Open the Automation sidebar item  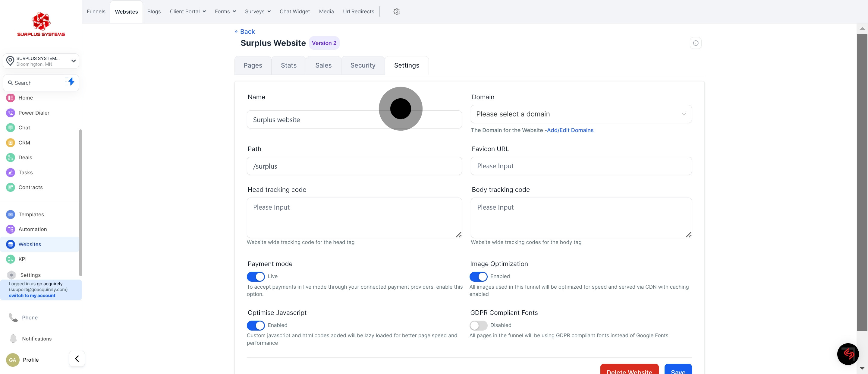(x=32, y=229)
